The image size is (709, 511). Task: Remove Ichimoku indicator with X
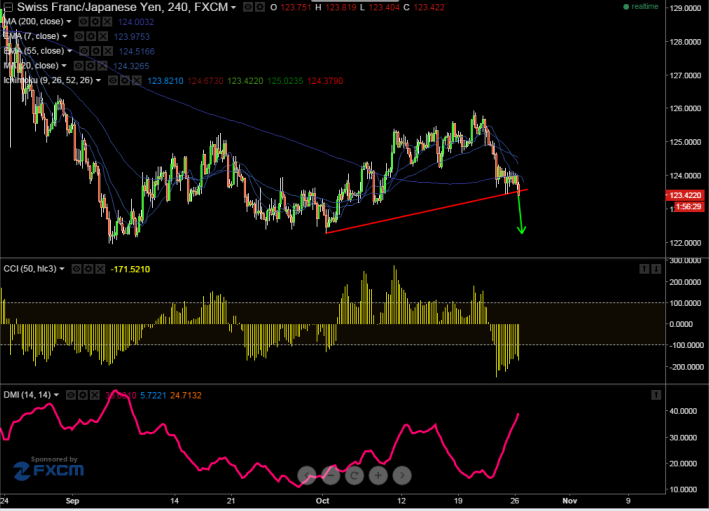click(x=136, y=80)
